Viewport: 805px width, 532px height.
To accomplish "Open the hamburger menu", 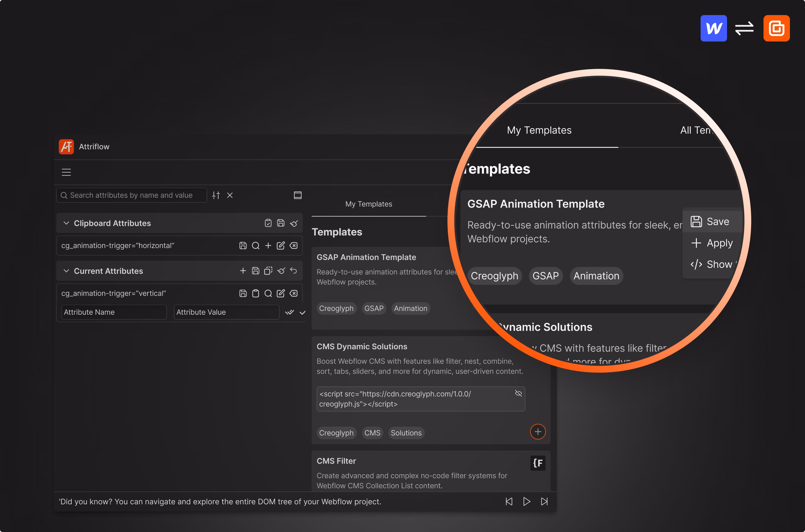I will coord(66,172).
